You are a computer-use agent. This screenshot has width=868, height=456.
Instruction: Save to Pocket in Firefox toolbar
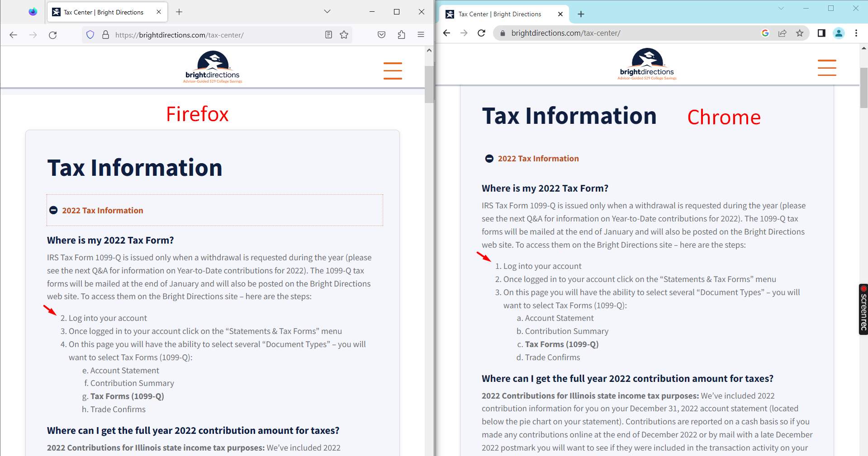click(382, 35)
